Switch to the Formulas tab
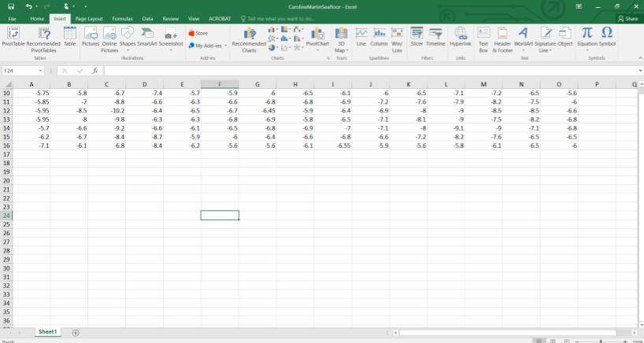 pyautogui.click(x=122, y=19)
